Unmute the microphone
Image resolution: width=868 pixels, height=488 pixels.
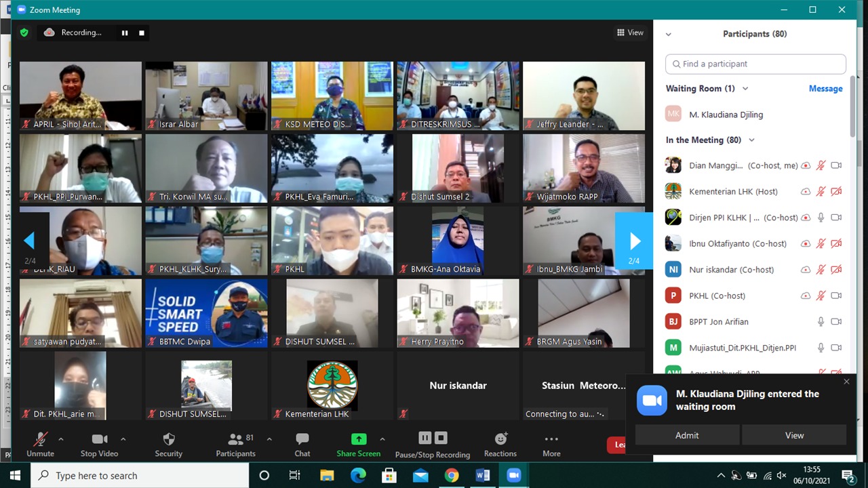click(x=40, y=439)
